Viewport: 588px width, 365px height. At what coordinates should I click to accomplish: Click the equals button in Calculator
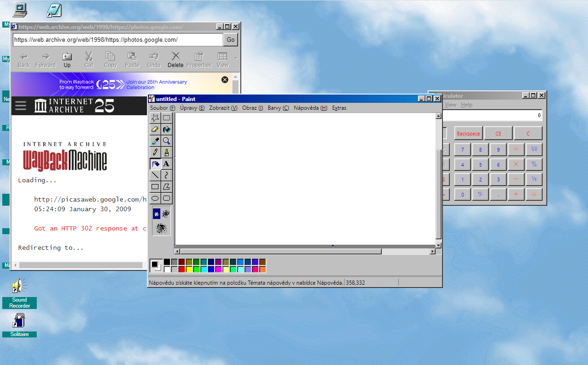[x=534, y=194]
